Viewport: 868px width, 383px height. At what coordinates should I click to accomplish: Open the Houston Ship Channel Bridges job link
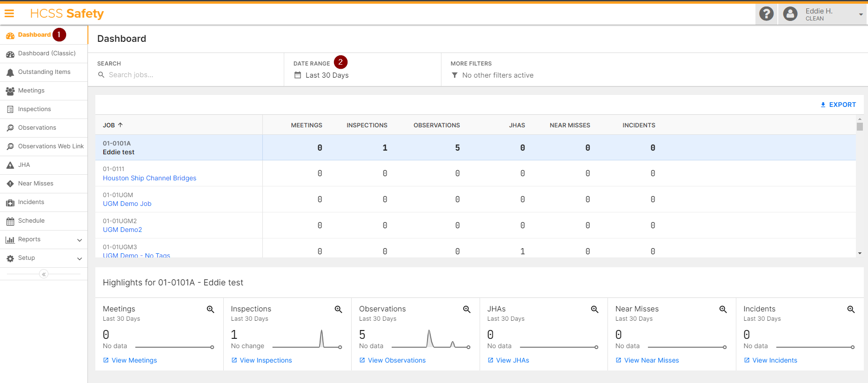tap(149, 178)
